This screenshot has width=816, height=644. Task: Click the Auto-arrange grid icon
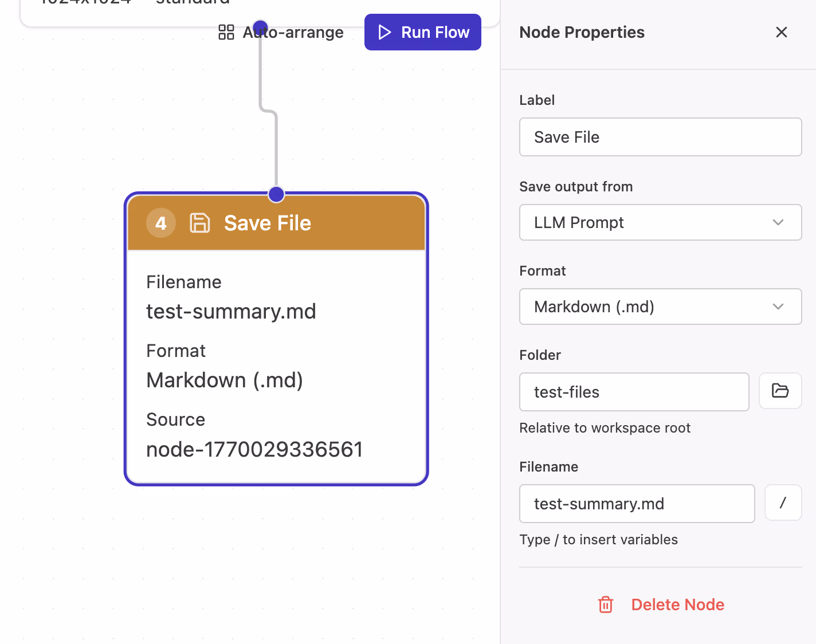click(x=226, y=32)
